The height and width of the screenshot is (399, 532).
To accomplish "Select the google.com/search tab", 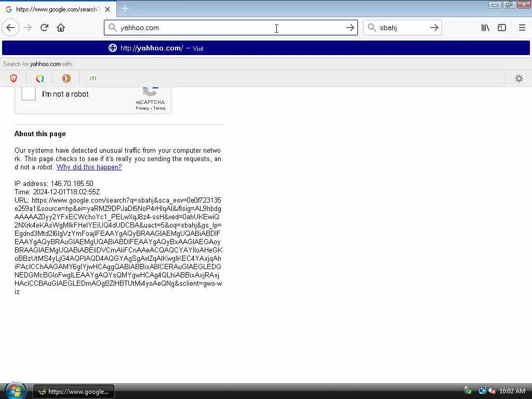I will tap(58, 9).
